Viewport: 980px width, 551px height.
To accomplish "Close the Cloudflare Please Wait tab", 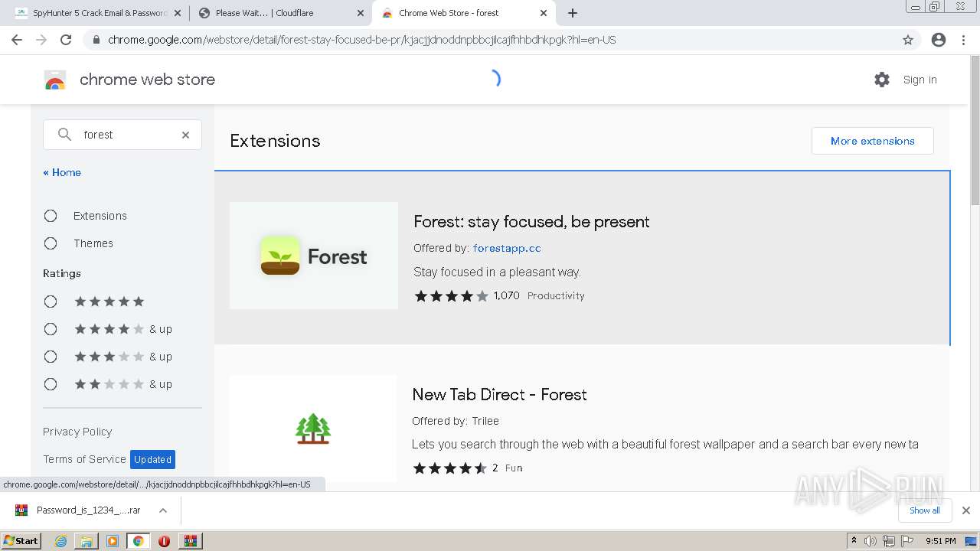I will (361, 13).
